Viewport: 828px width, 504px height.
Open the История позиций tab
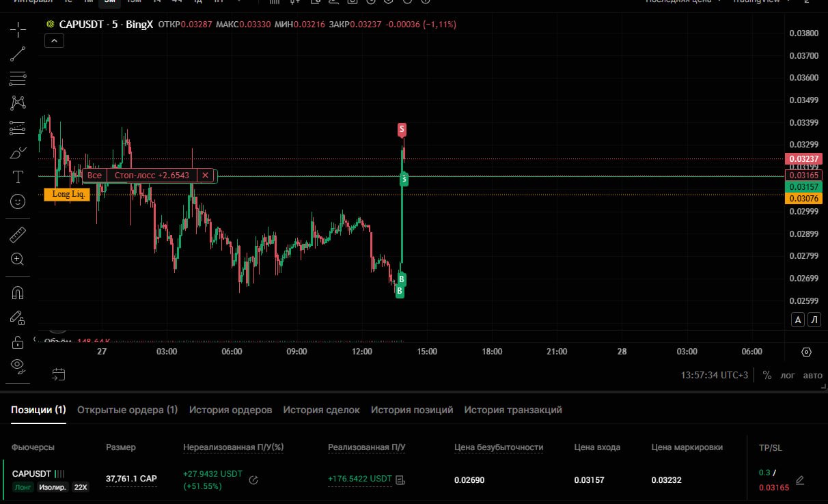pos(412,410)
